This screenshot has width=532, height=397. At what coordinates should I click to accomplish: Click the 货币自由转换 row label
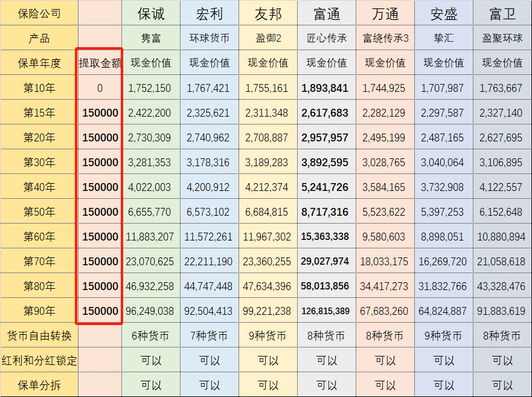39,335
